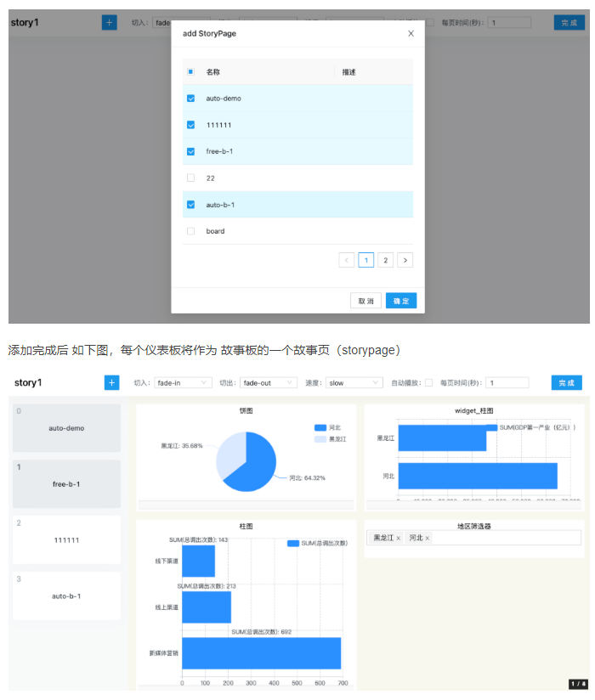Go to the next page with the right arrow
The image size is (595, 700).
405,260
